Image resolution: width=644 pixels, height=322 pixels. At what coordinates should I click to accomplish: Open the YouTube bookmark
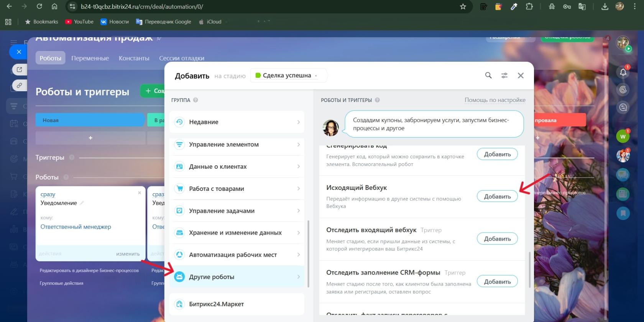click(79, 22)
